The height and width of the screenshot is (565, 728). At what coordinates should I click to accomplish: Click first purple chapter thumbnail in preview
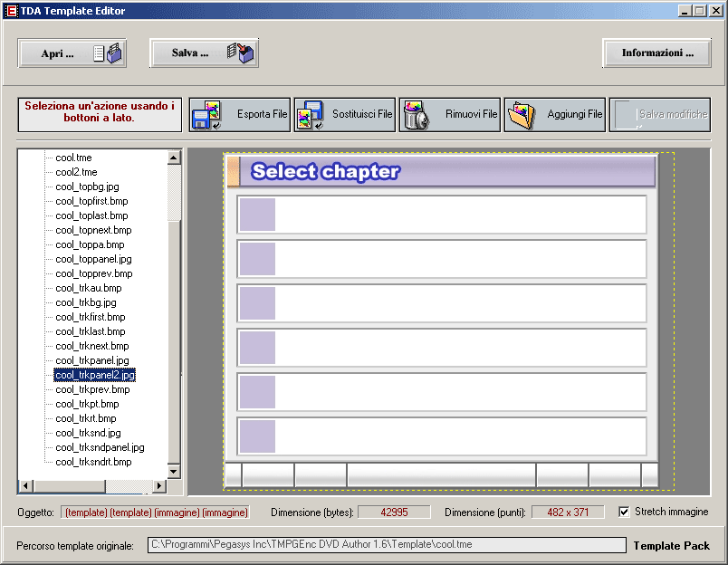pyautogui.click(x=257, y=215)
